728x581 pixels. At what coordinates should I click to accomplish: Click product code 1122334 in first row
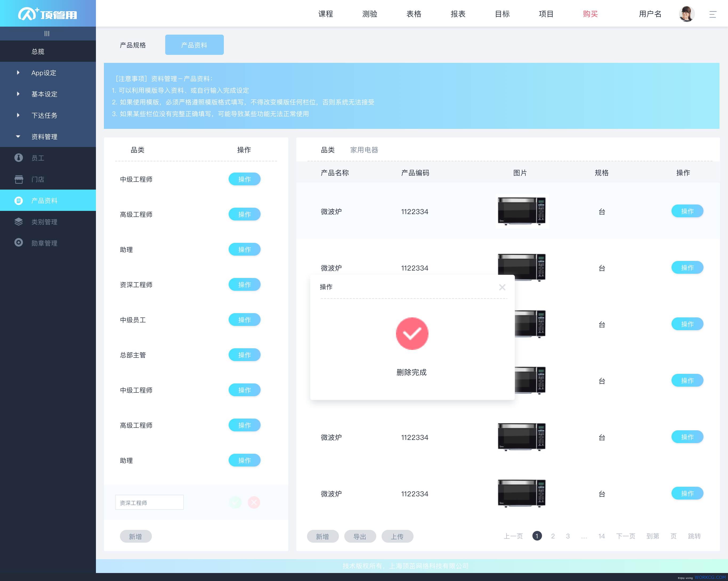click(x=415, y=211)
